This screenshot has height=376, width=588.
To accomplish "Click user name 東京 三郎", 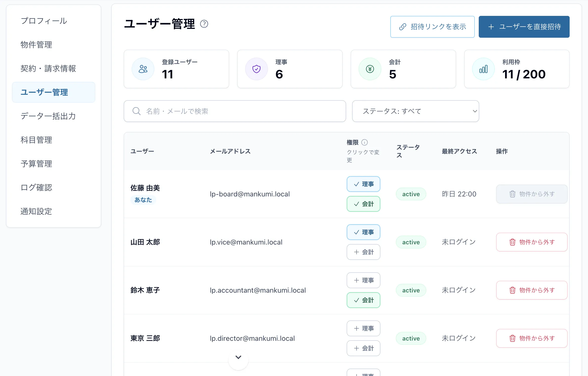I will 145,338.
